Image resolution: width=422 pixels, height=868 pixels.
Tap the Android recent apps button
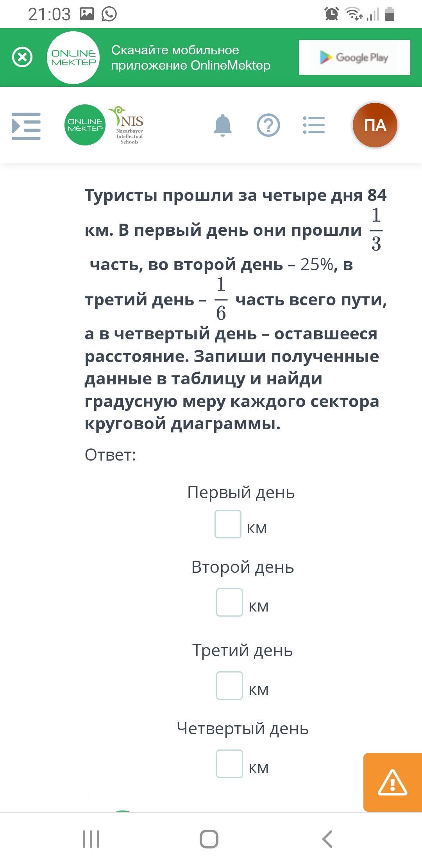point(91,839)
